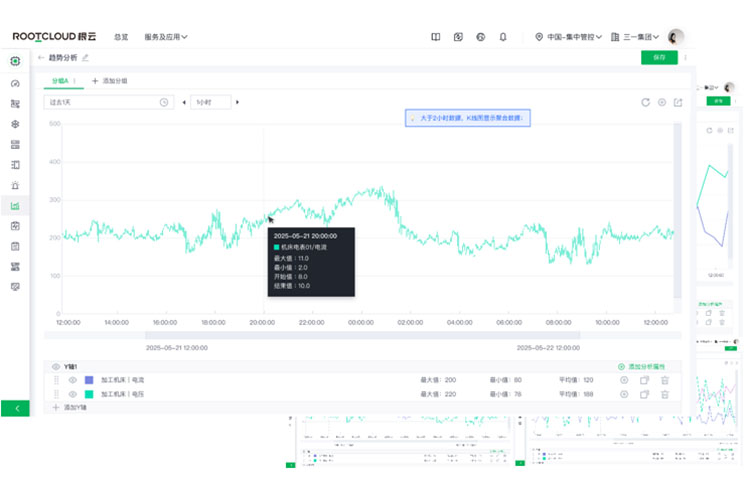Click the green color swatch for 电压
The width and height of the screenshot is (750, 500).
(89, 394)
